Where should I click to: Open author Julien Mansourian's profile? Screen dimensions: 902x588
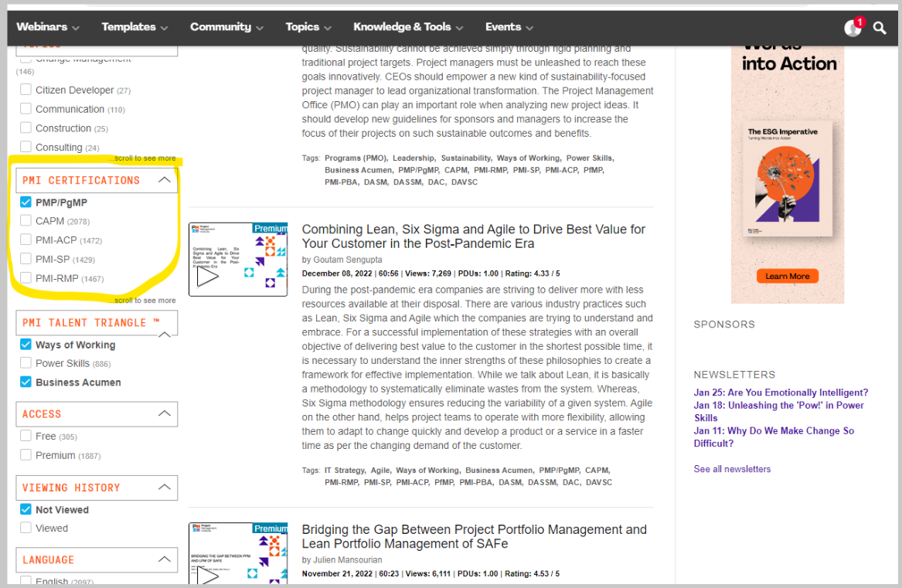point(348,560)
